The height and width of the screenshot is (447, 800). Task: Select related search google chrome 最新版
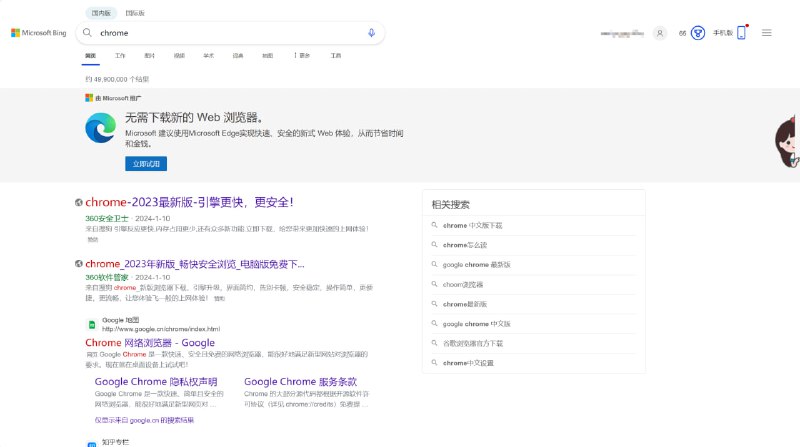(x=477, y=265)
